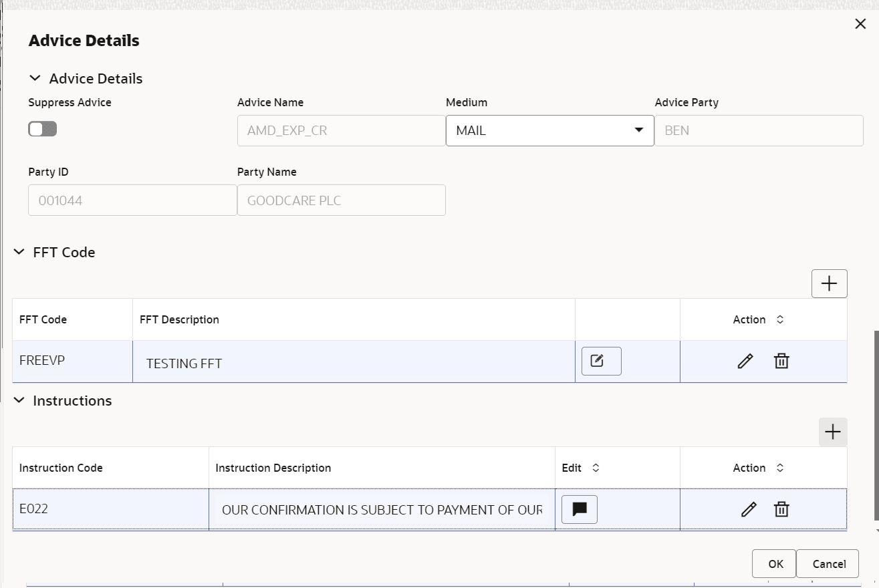
Task: Open the comment icon for instruction E022
Action: click(x=579, y=509)
